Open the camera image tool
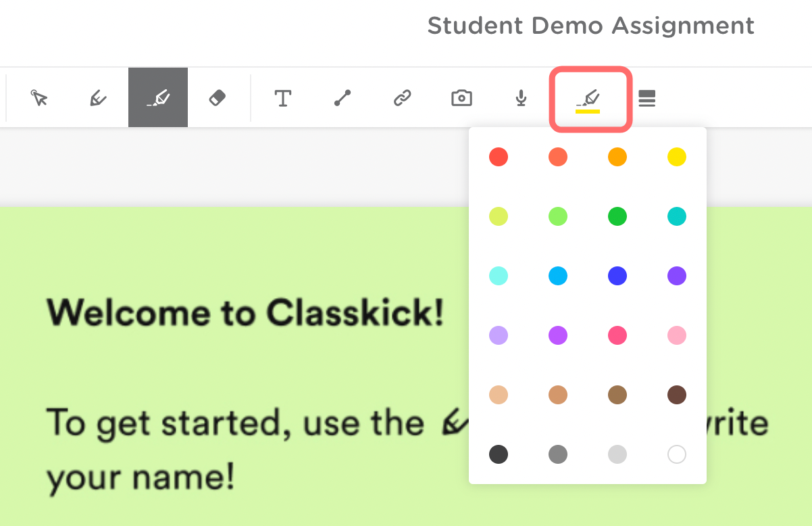 (461, 98)
